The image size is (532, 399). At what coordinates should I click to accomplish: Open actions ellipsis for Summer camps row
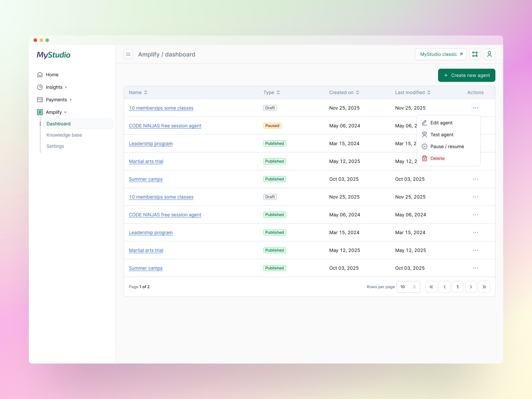point(475,179)
